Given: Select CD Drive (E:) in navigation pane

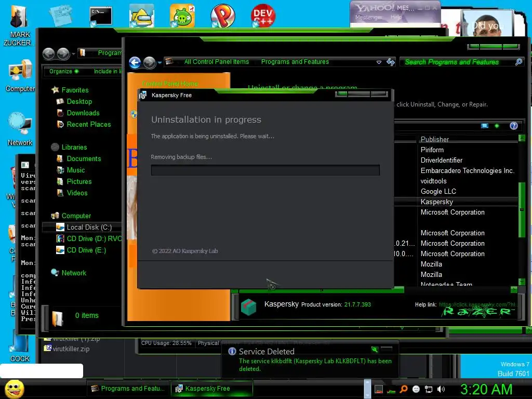Looking at the screenshot, I should click(86, 250).
